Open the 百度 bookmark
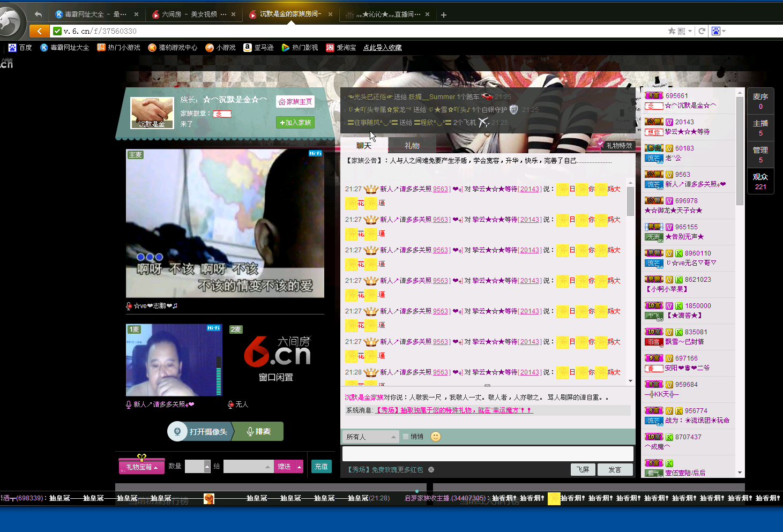This screenshot has height=532, width=783. coord(20,48)
